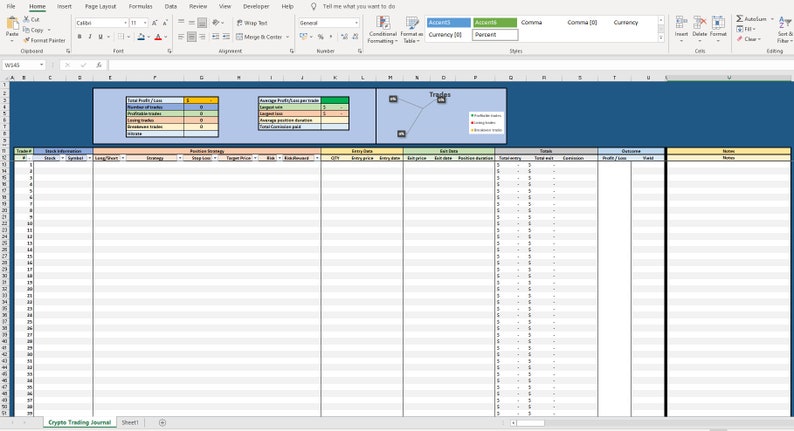
Task: Open the fill color dropdown arrow
Action: click(148, 37)
